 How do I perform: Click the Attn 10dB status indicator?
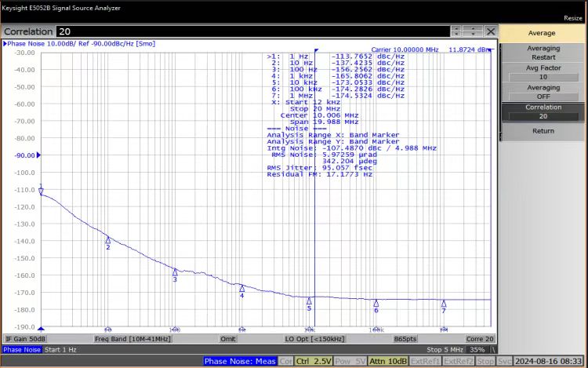(388, 361)
